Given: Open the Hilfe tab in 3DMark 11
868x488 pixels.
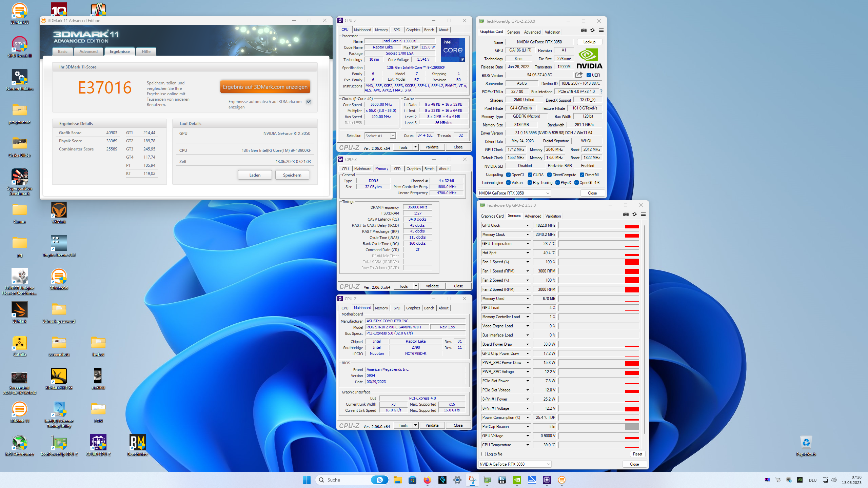Looking at the screenshot, I should [146, 52].
